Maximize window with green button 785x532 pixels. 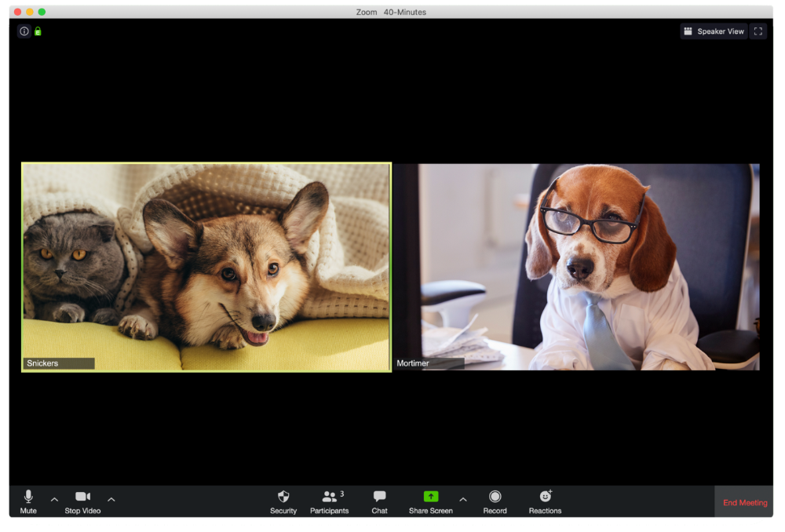[42, 12]
